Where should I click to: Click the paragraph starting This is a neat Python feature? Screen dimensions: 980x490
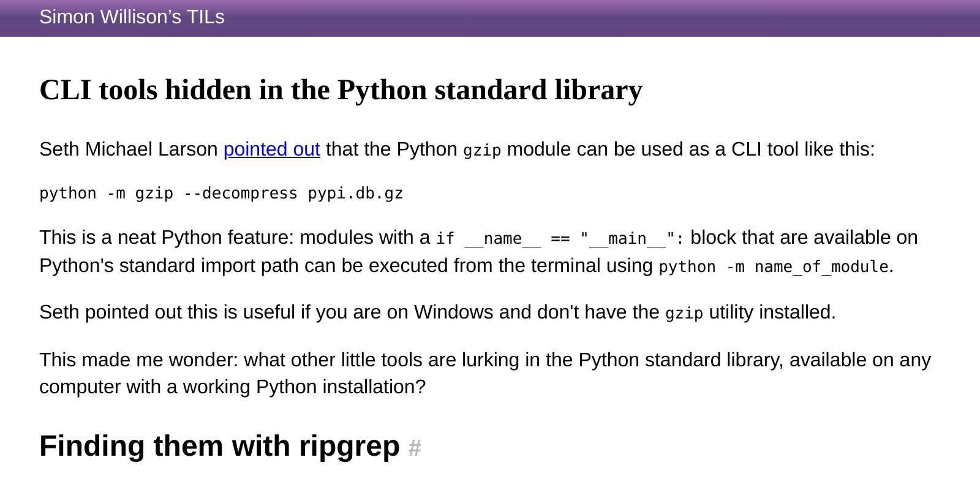(x=478, y=252)
